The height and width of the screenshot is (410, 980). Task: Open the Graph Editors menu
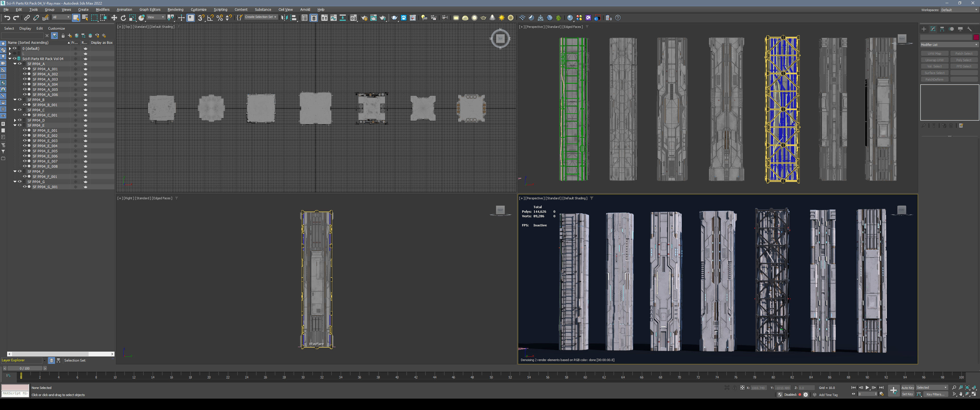[150, 9]
